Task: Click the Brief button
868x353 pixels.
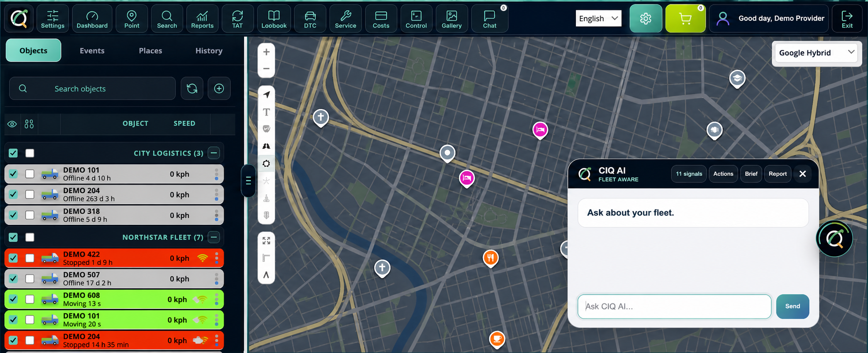Action: click(x=751, y=174)
